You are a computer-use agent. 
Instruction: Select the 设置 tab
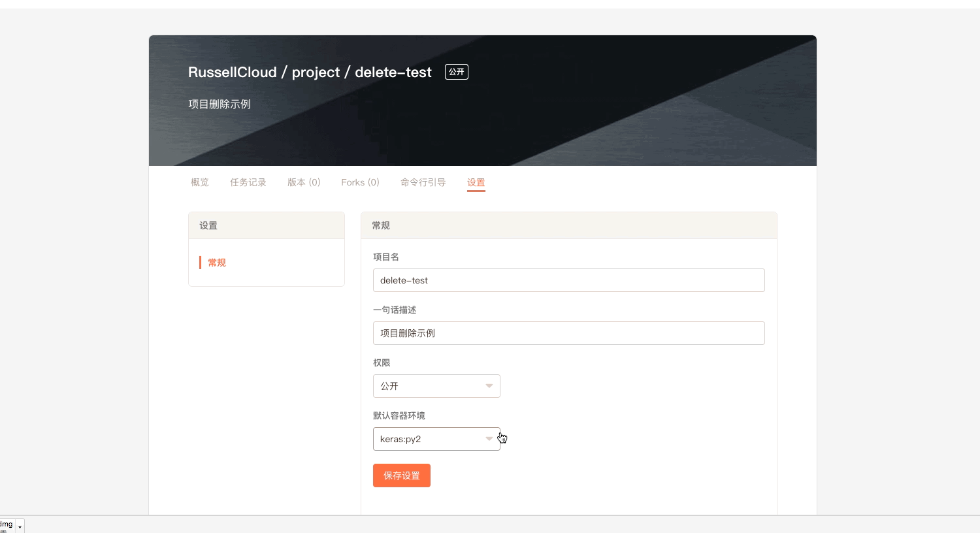pyautogui.click(x=476, y=182)
